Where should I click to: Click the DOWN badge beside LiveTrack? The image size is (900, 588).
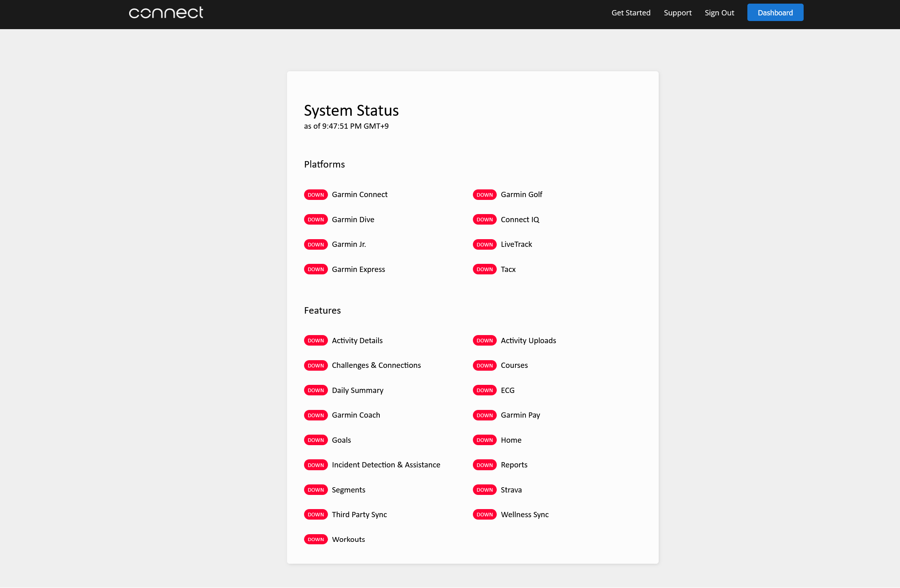click(x=485, y=244)
